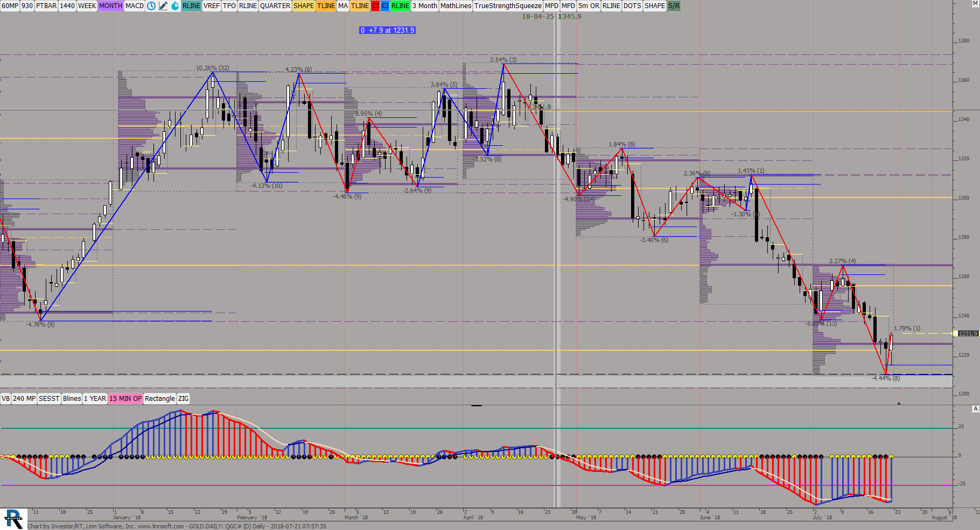Click the red CI button
The width and height of the screenshot is (980, 530).
pyautogui.click(x=375, y=6)
